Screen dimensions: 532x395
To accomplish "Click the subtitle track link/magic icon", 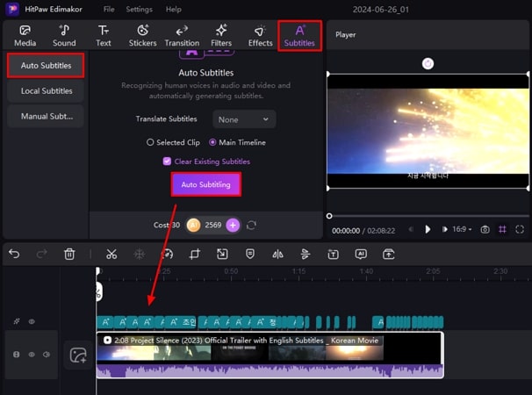I will click(17, 321).
